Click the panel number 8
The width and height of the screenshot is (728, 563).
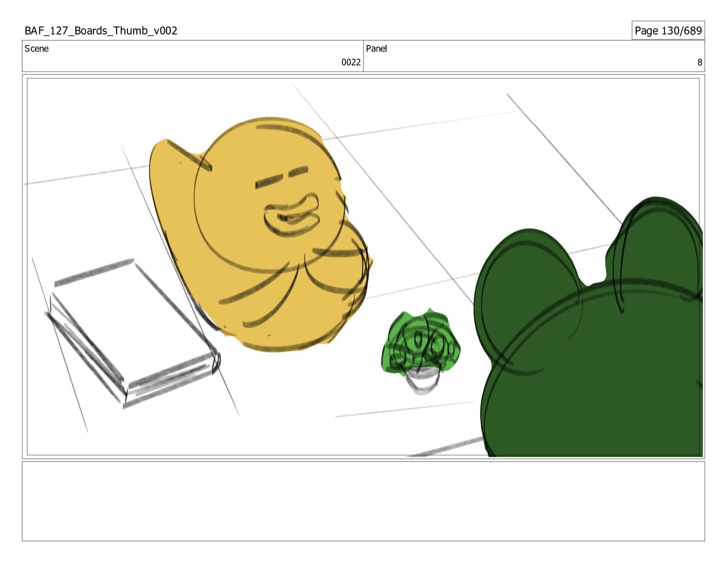coord(699,62)
